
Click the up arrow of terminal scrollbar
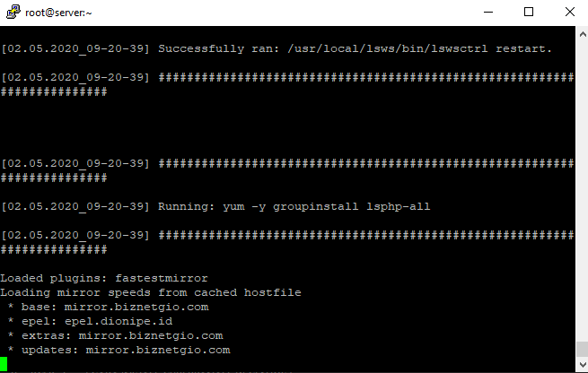point(583,34)
